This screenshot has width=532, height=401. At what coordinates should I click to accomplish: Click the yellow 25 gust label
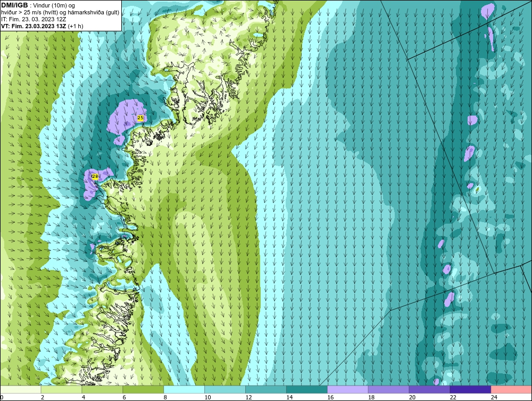(x=140, y=118)
